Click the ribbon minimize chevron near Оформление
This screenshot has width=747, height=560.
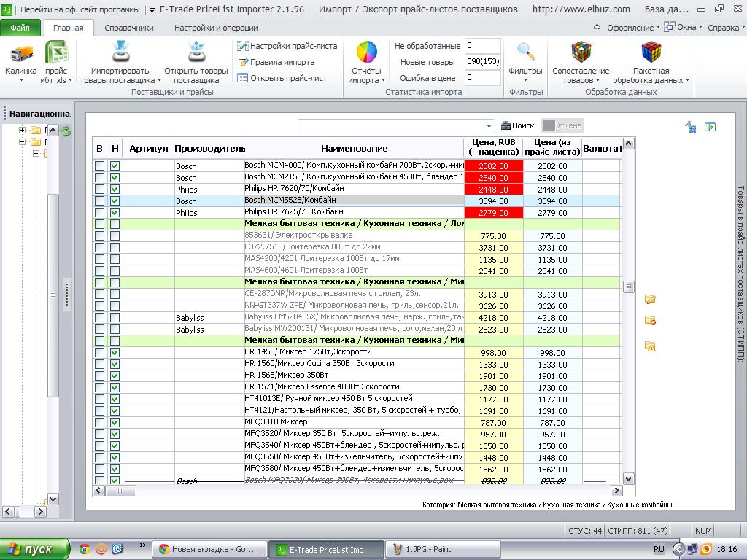[597, 27]
